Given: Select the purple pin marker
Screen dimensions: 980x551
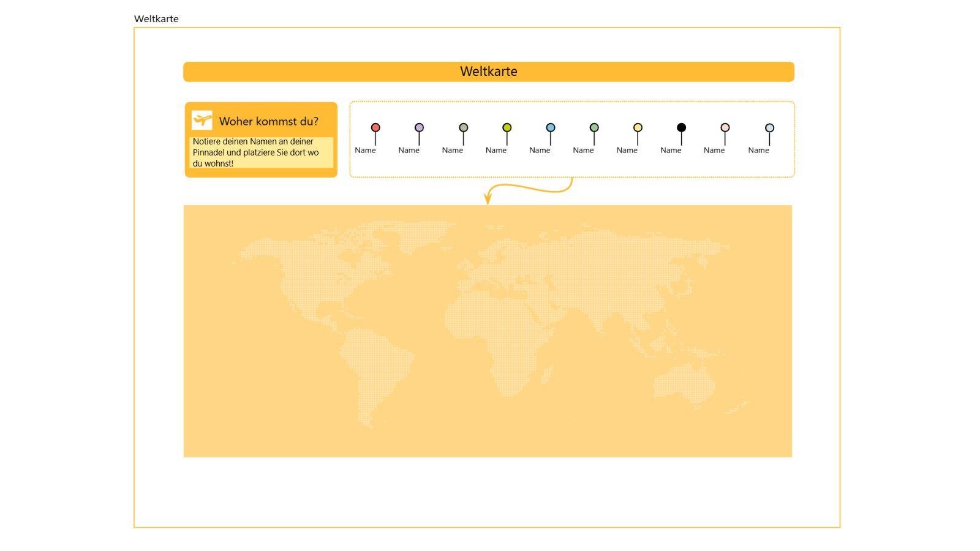Looking at the screenshot, I should click(419, 128).
